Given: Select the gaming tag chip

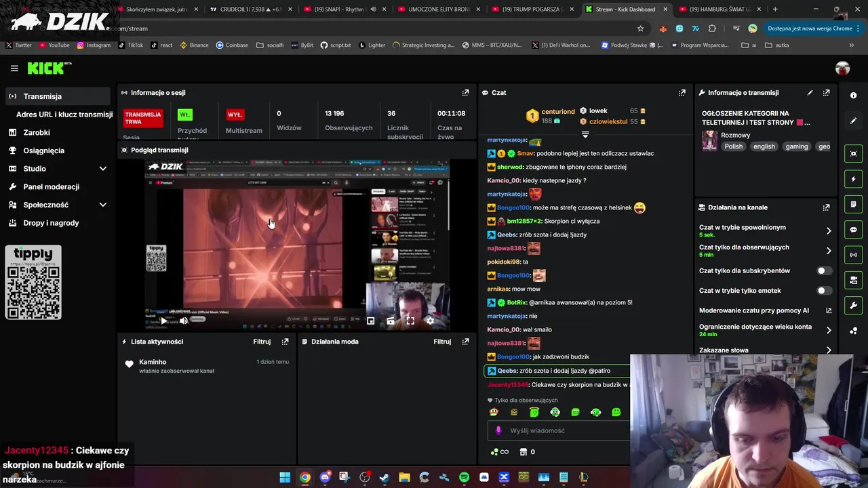Looking at the screenshot, I should point(797,146).
